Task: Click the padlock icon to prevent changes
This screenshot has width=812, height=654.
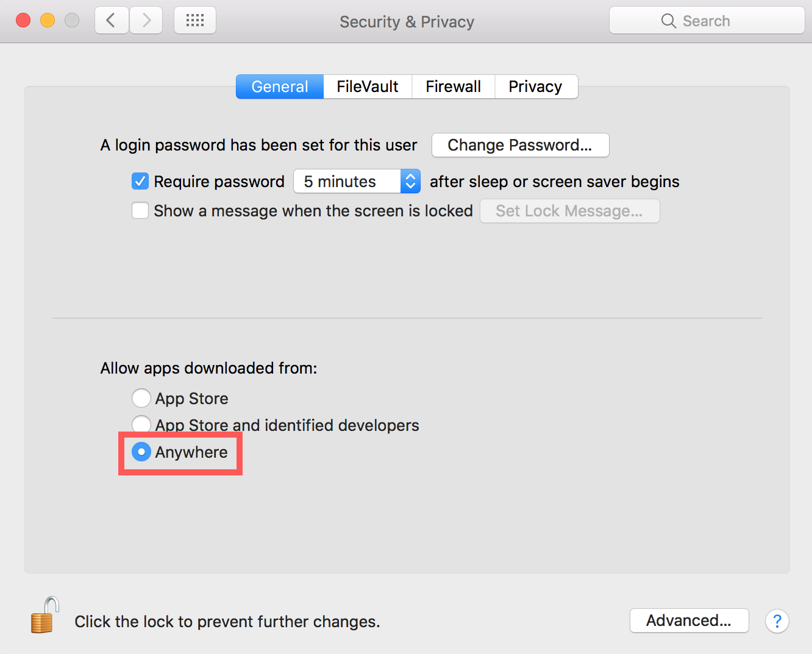Action: click(45, 615)
